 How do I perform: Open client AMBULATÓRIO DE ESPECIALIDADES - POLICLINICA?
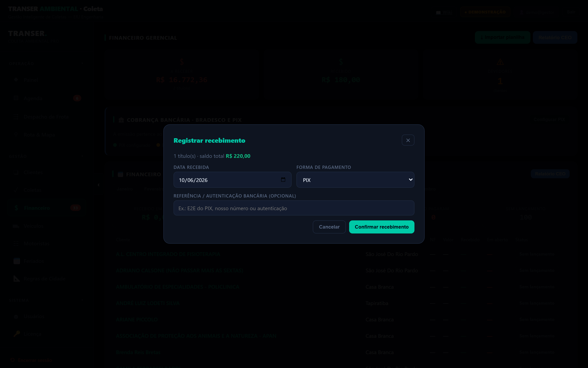coord(177,287)
